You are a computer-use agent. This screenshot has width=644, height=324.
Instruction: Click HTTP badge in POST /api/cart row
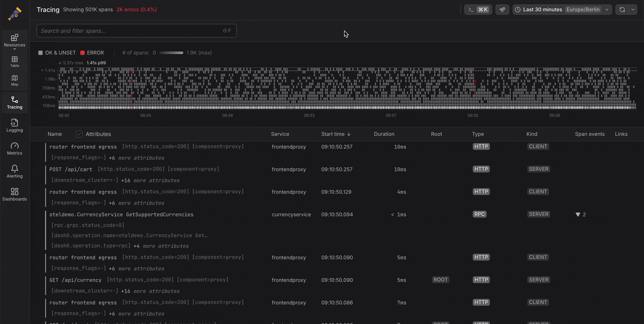tap(481, 169)
